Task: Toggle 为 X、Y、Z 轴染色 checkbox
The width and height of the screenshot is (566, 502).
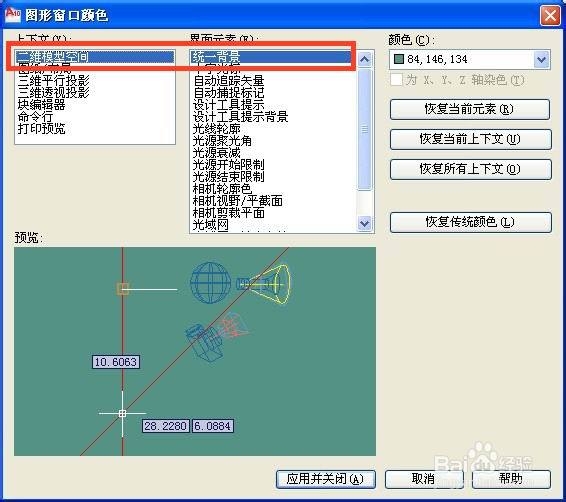Action: tap(396, 80)
